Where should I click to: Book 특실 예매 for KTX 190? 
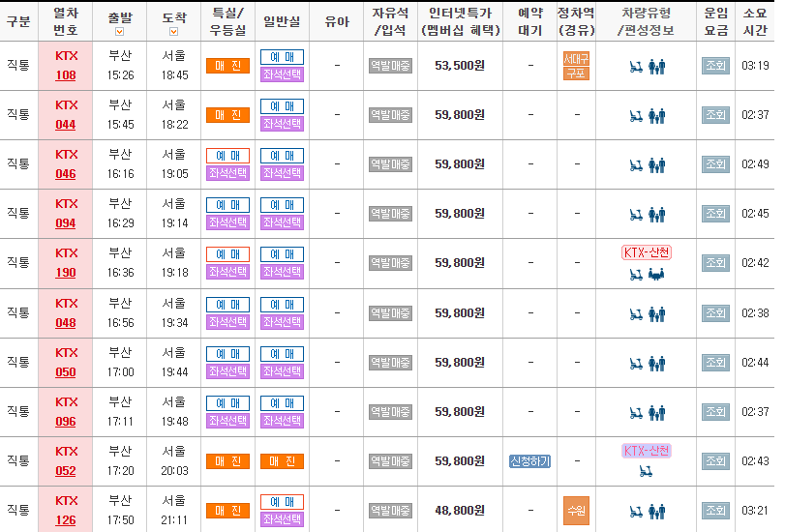[x=227, y=254]
